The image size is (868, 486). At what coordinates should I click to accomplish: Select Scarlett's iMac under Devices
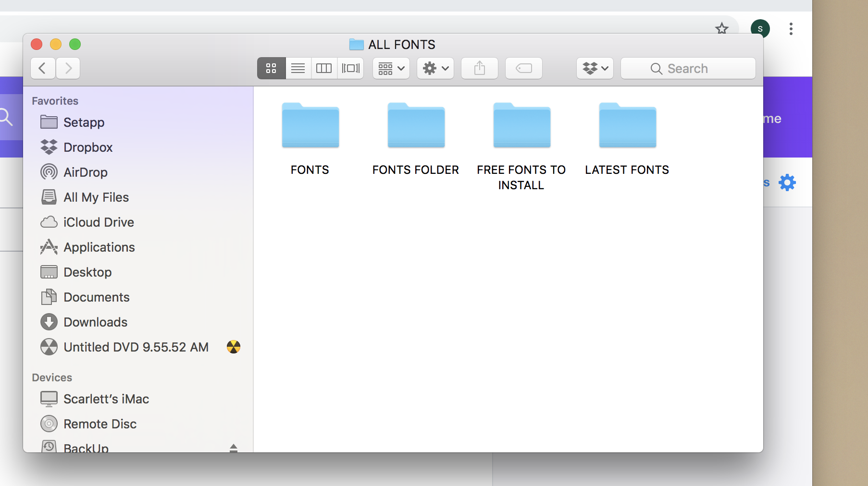pos(138,399)
